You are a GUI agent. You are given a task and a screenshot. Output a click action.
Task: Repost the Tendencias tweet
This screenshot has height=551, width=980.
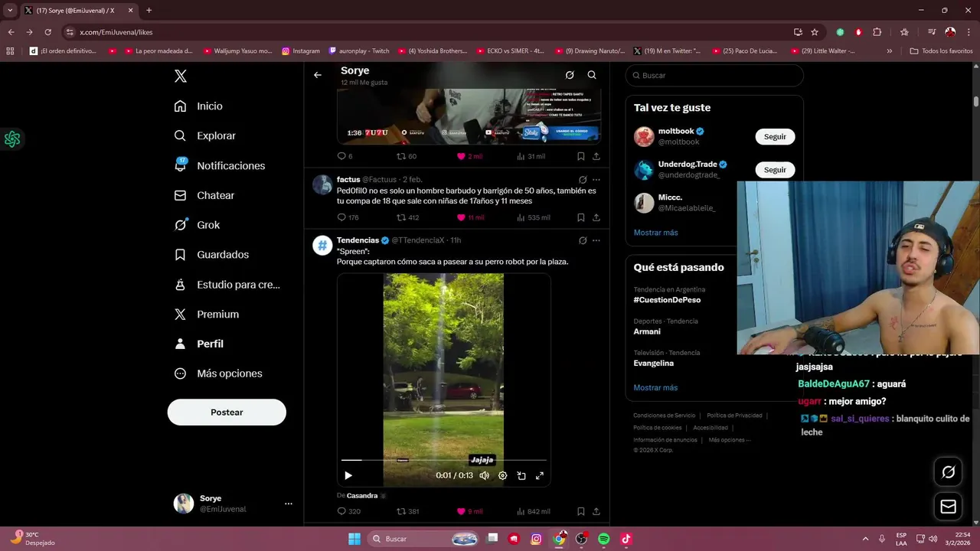[407, 511]
